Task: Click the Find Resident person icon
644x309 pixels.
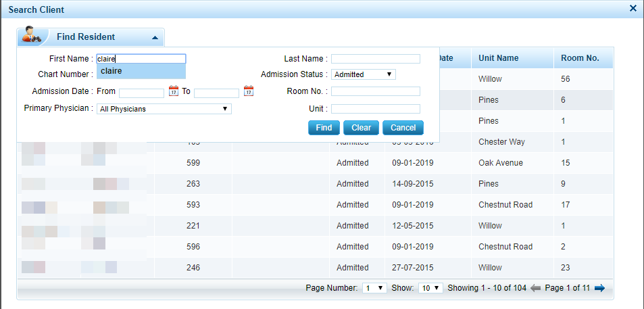Action: tap(32, 36)
